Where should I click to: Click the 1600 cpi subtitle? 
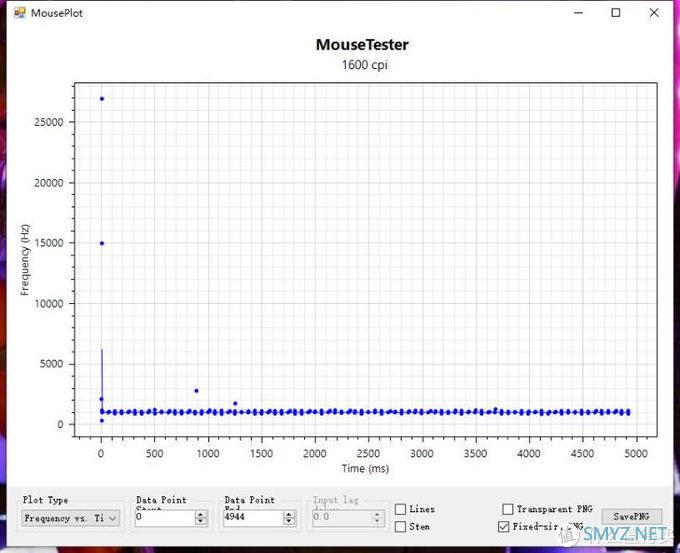point(364,65)
